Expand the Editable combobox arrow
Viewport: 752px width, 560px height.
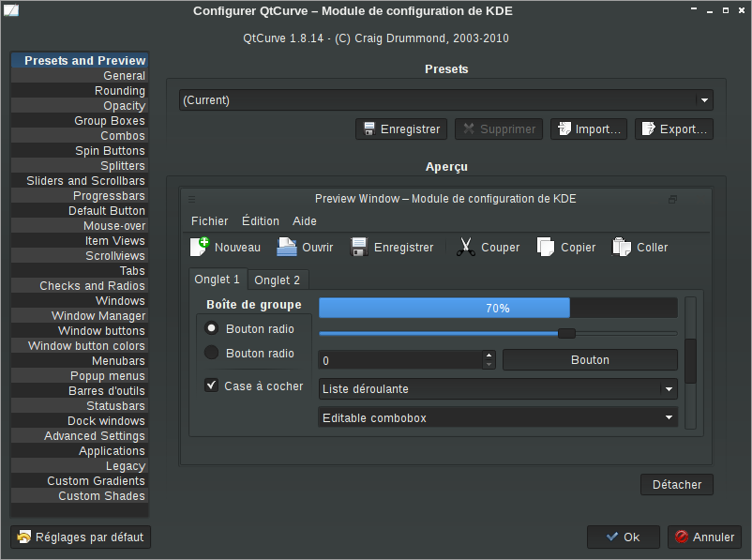(669, 418)
